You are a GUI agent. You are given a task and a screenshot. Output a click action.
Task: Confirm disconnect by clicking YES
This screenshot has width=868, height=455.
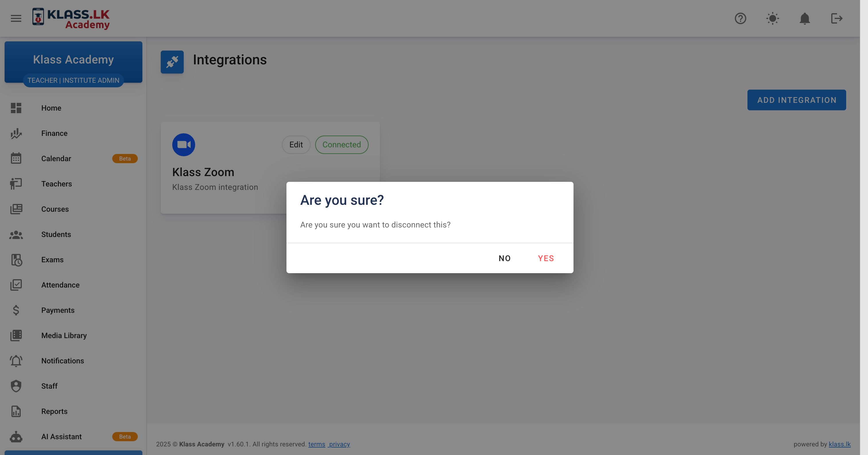pos(546,258)
